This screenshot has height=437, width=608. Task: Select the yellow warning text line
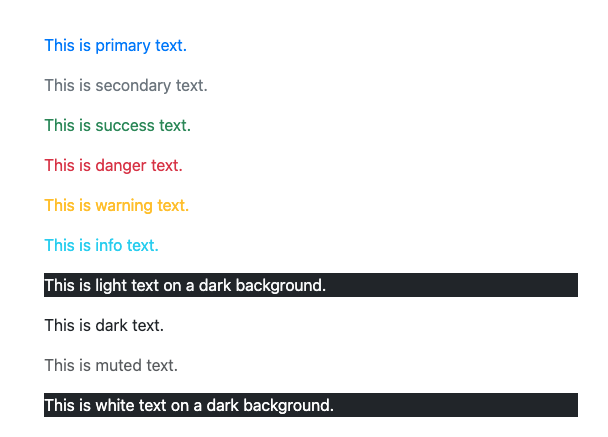(x=116, y=205)
